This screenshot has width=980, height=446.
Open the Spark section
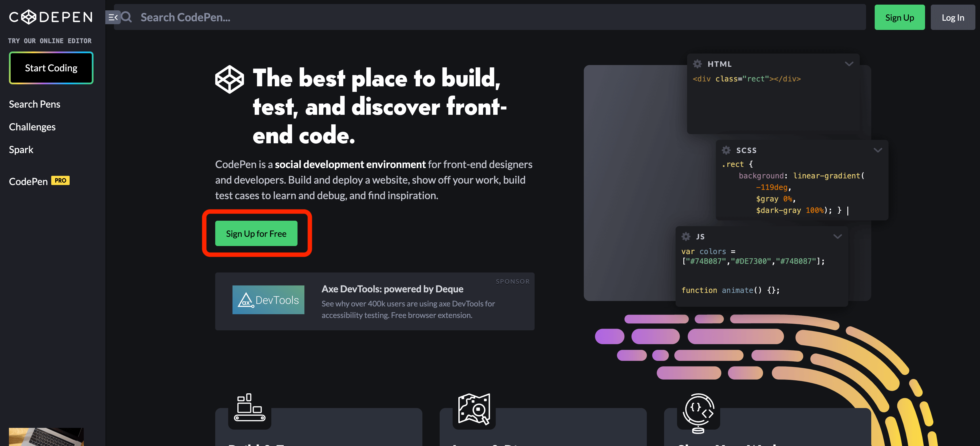click(x=21, y=150)
